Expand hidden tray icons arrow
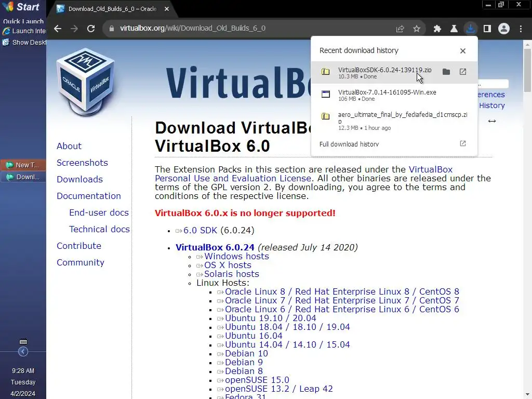Image resolution: width=532 pixels, height=399 pixels. click(23, 352)
